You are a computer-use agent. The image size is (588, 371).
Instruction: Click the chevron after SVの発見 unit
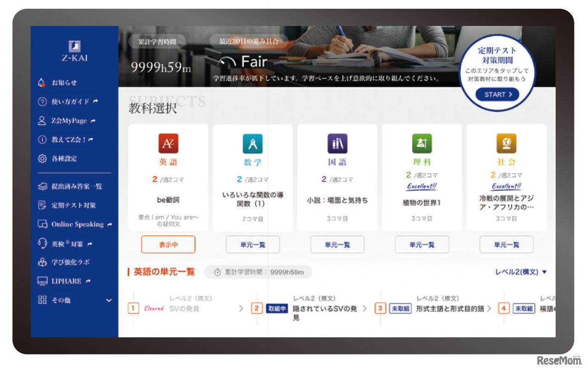(x=241, y=308)
